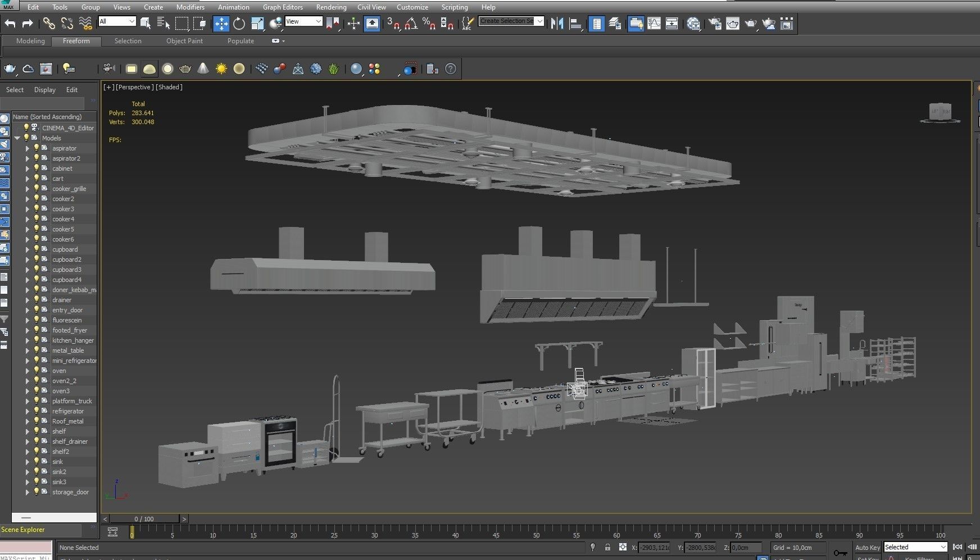Image resolution: width=980 pixels, height=560 pixels.
Task: Toggle visibility bulb of cabinet object
Action: coord(37,168)
